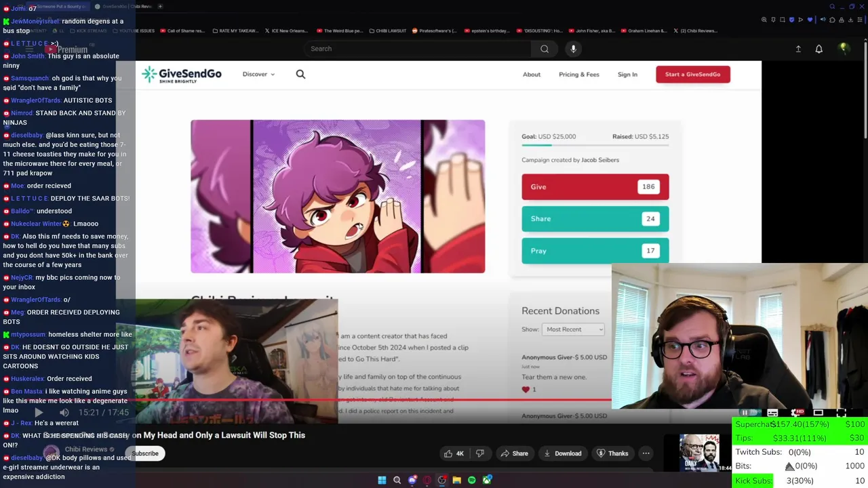Viewport: 868px width, 488px height.
Task: Toggle the blue shield ad-blocker icon
Action: coord(792,20)
